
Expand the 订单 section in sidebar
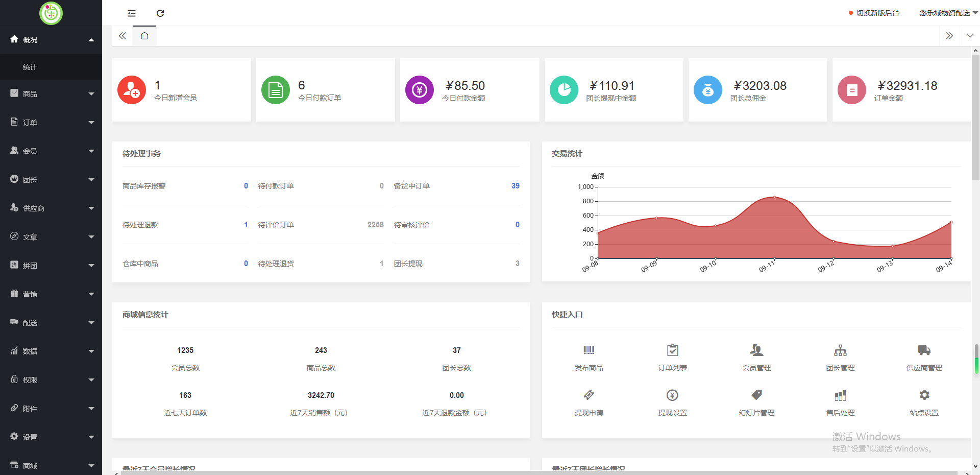[51, 122]
